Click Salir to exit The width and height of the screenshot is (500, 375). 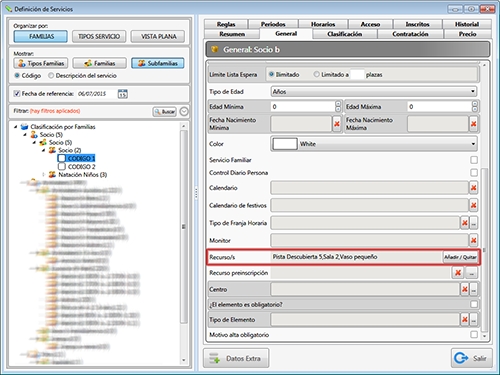point(471,358)
